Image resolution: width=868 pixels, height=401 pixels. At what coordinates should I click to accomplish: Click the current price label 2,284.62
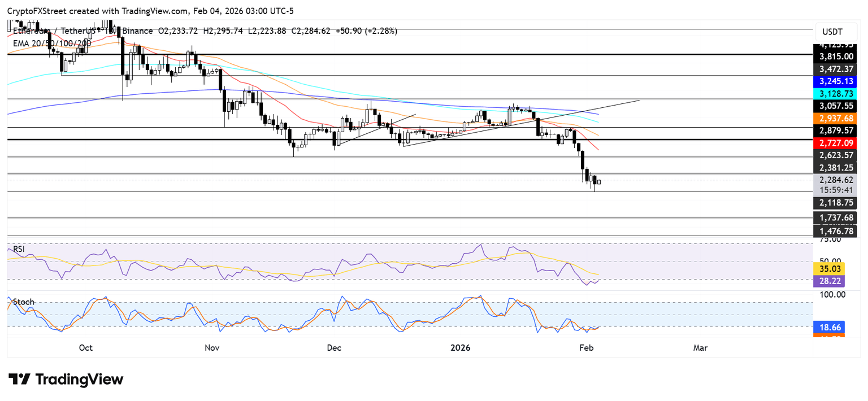836,179
